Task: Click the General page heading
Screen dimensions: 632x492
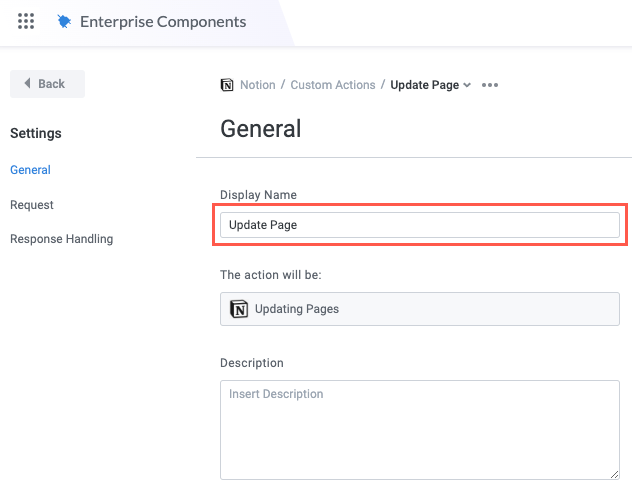Action: click(x=260, y=129)
